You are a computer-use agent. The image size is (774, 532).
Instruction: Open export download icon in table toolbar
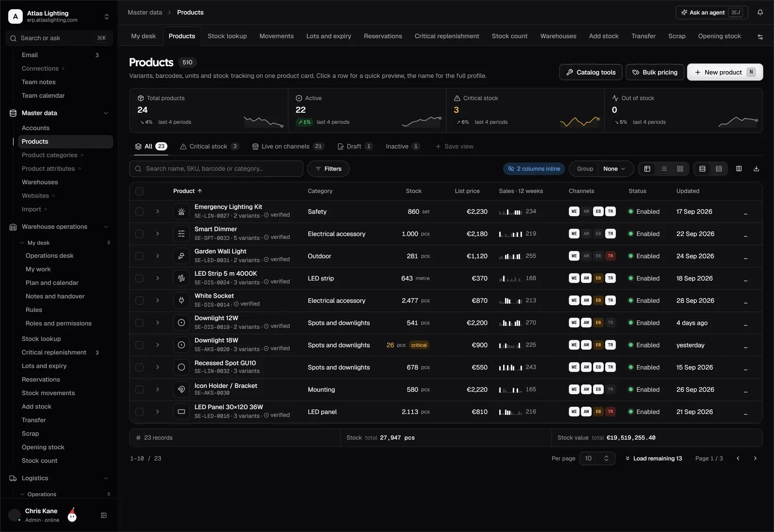pos(756,169)
